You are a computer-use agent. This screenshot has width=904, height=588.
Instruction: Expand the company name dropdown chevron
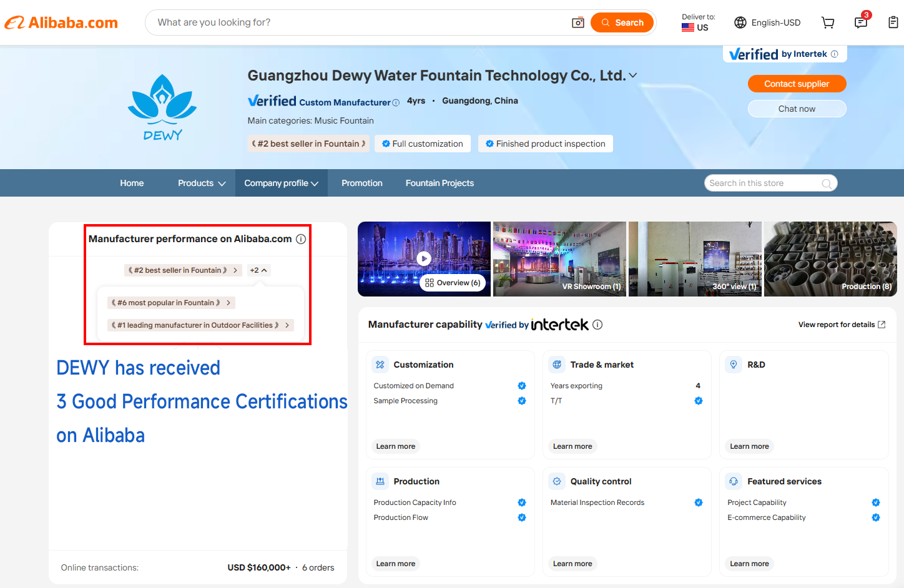633,76
